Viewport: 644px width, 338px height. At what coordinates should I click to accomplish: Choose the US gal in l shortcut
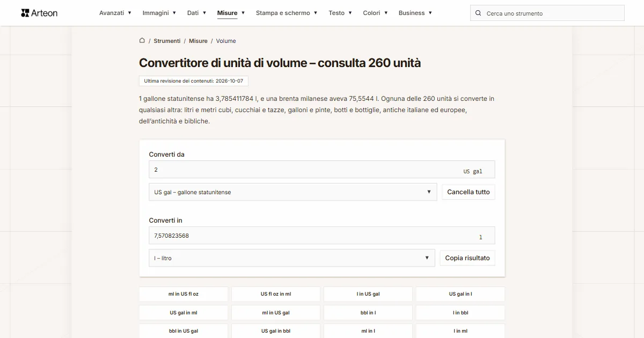460,294
